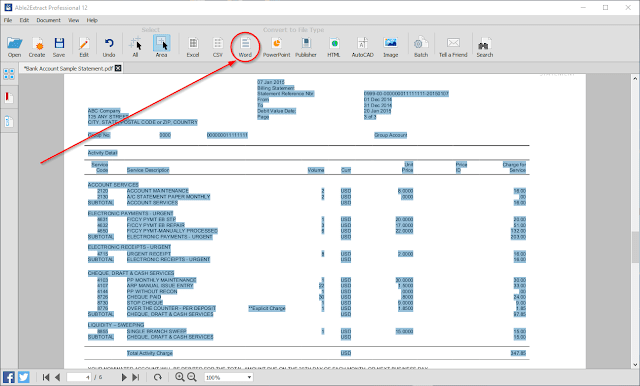Go to previous page arrow
This screenshot has height=386, width=640.
[58, 377]
